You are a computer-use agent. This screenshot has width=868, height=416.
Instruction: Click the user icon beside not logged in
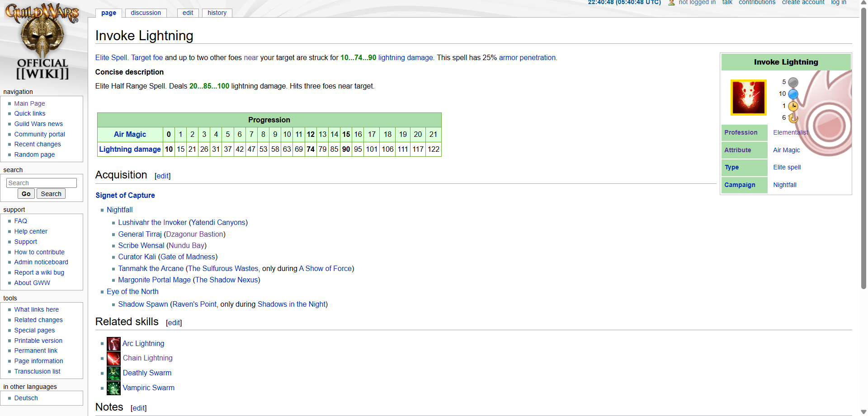point(671,3)
